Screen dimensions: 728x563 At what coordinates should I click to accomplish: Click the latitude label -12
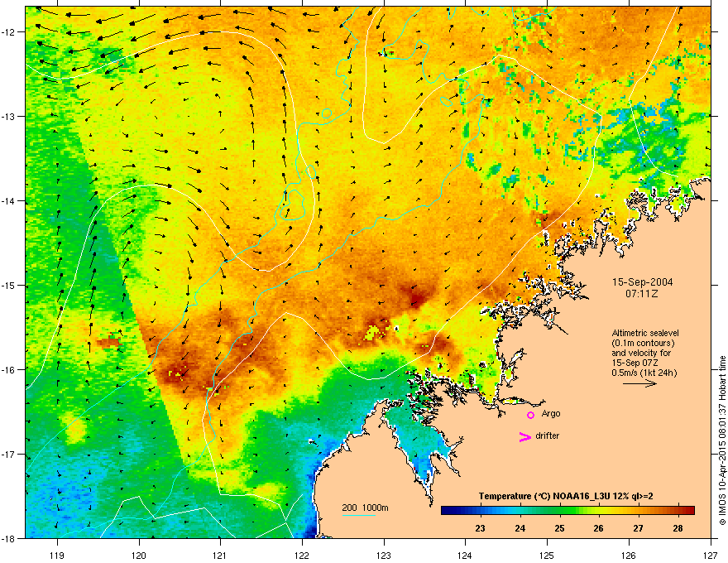(9, 31)
